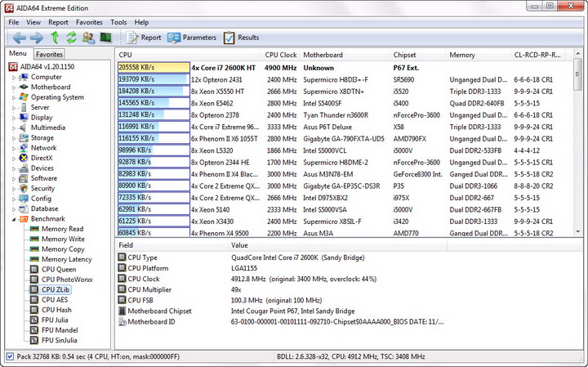Expand the Motherboard tree node
This screenshot has width=588, height=367.
(x=14, y=87)
